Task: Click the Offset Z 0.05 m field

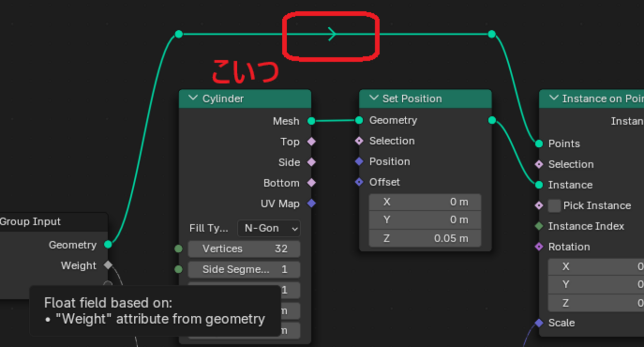Action: [x=425, y=238]
